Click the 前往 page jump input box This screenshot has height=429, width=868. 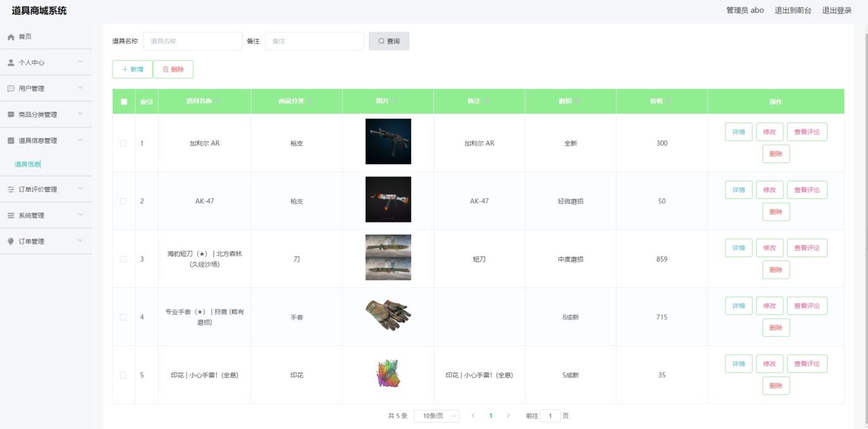[550, 416]
